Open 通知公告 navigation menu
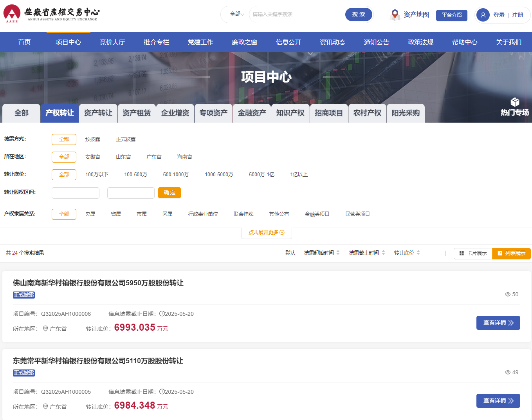 tap(377, 42)
